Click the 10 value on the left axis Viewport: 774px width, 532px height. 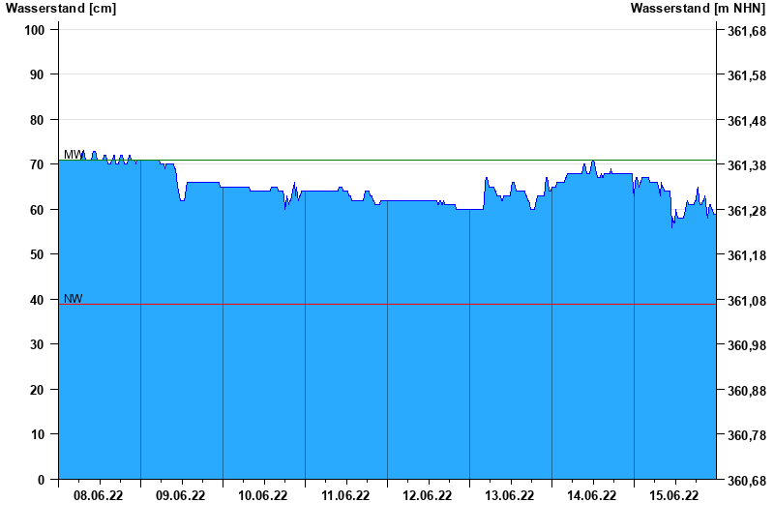38,434
